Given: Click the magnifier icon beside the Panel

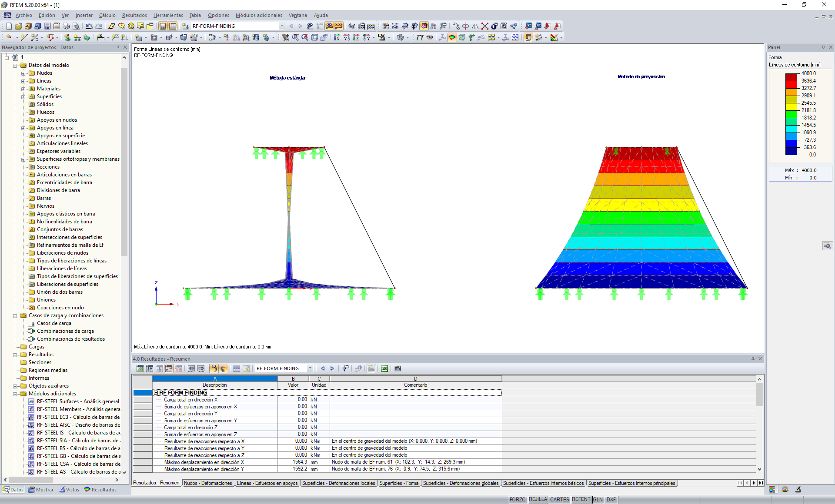Looking at the screenshot, I should coord(827,245).
